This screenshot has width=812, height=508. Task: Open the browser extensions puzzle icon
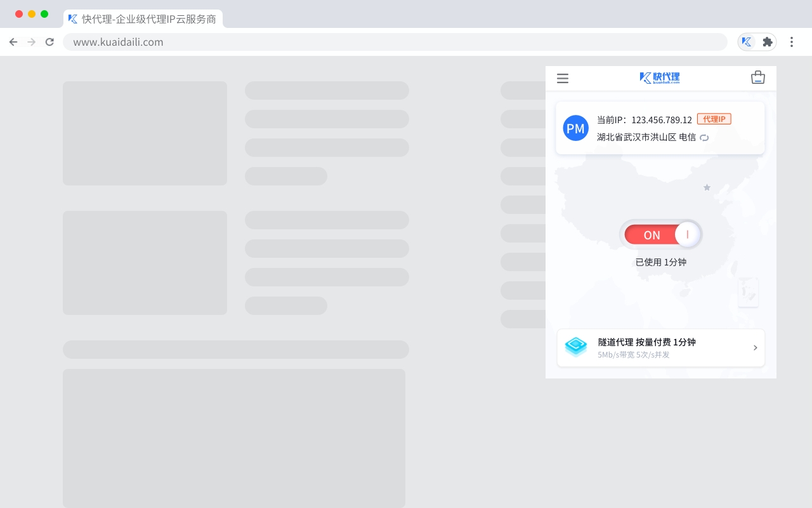[x=767, y=41]
